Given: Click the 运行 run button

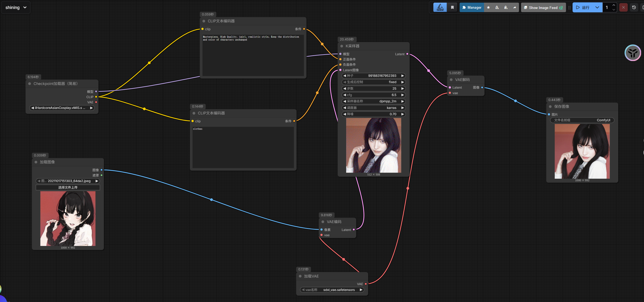Looking at the screenshot, I should (583, 7).
